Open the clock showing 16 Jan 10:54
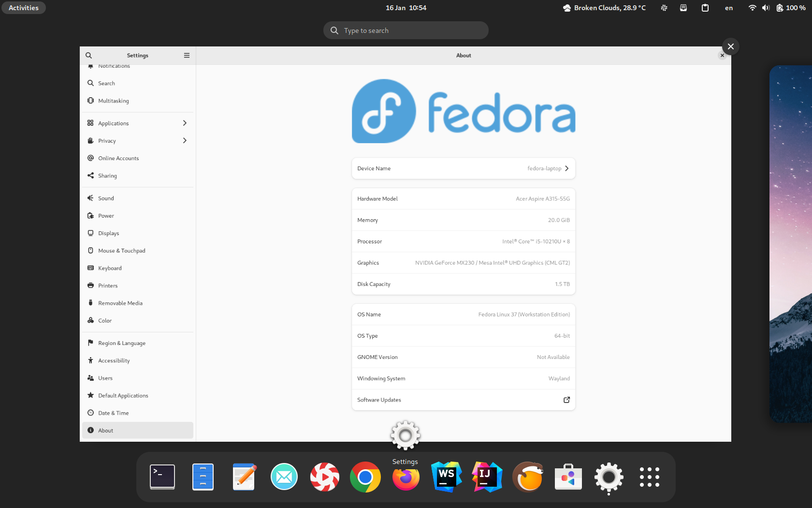Viewport: 812px width, 508px height. pyautogui.click(x=406, y=8)
